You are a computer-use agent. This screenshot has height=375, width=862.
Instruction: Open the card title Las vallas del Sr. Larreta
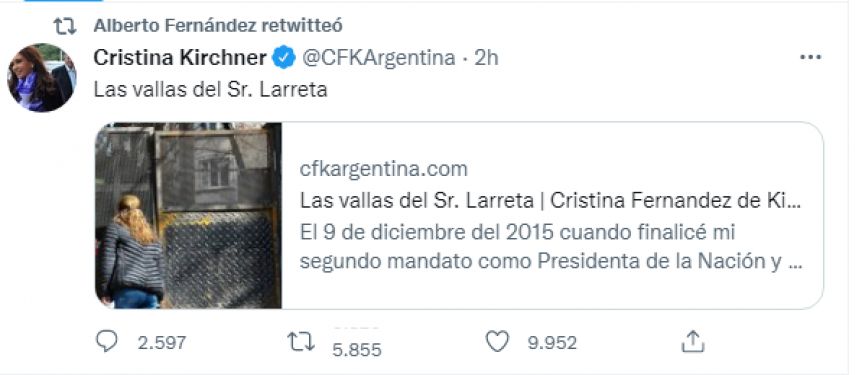550,201
